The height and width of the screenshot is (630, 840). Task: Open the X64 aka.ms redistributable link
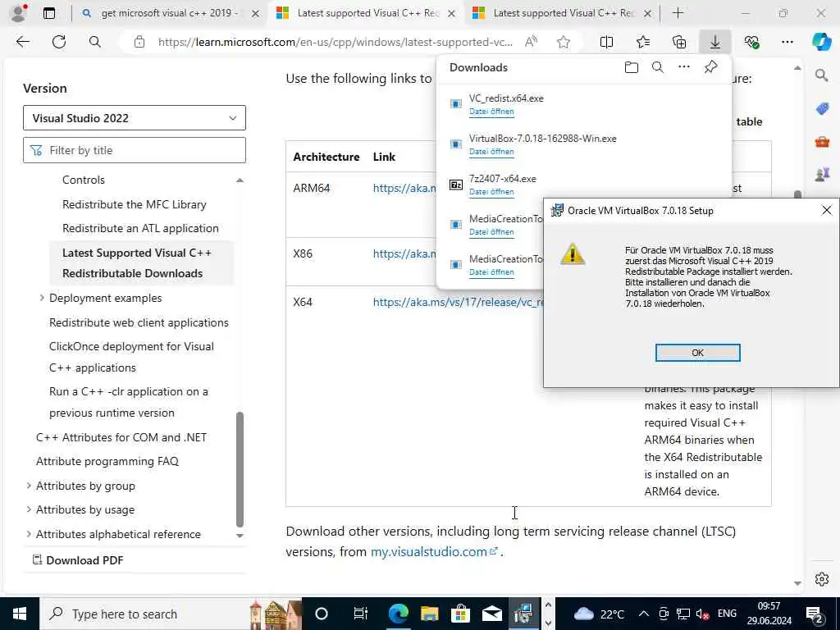pyautogui.click(x=459, y=302)
